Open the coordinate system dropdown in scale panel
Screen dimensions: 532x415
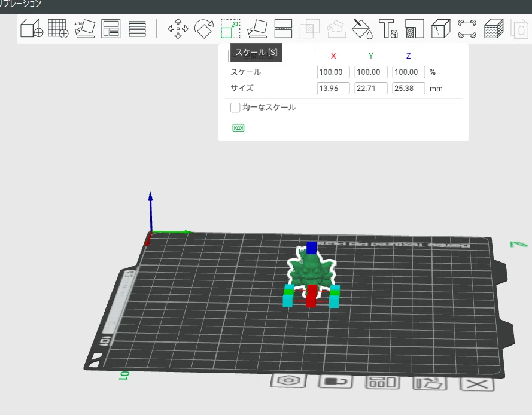(272, 56)
